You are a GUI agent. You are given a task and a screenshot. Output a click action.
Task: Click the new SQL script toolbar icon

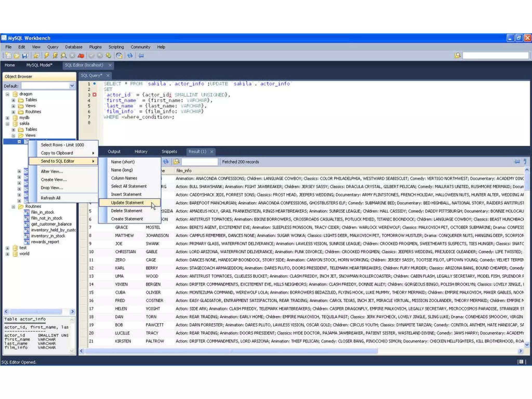[x=9, y=56]
